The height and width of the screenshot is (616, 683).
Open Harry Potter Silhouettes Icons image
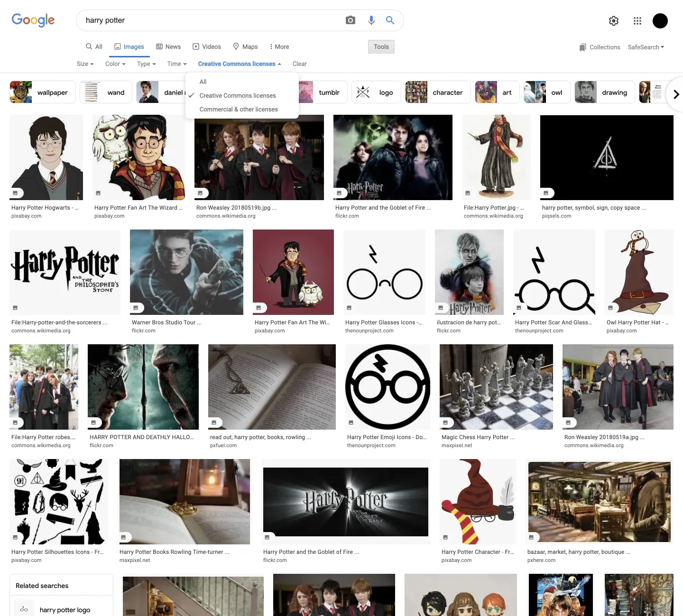tap(59, 501)
